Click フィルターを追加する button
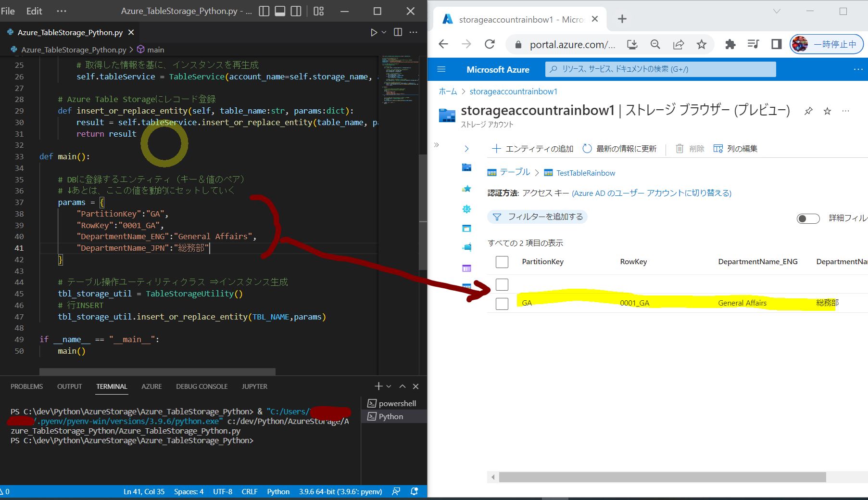This screenshot has height=500, width=868. 538,217
